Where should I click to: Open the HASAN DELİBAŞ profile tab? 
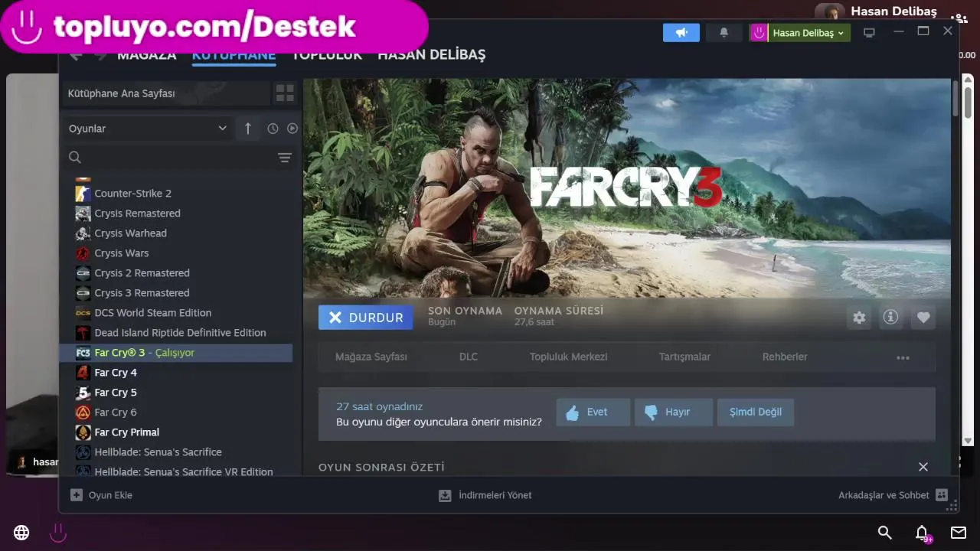coord(431,55)
